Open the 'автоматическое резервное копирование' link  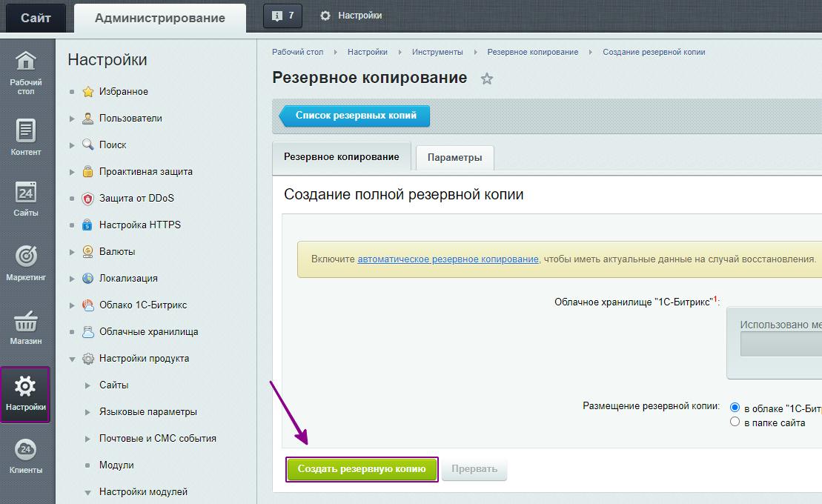tap(448, 259)
